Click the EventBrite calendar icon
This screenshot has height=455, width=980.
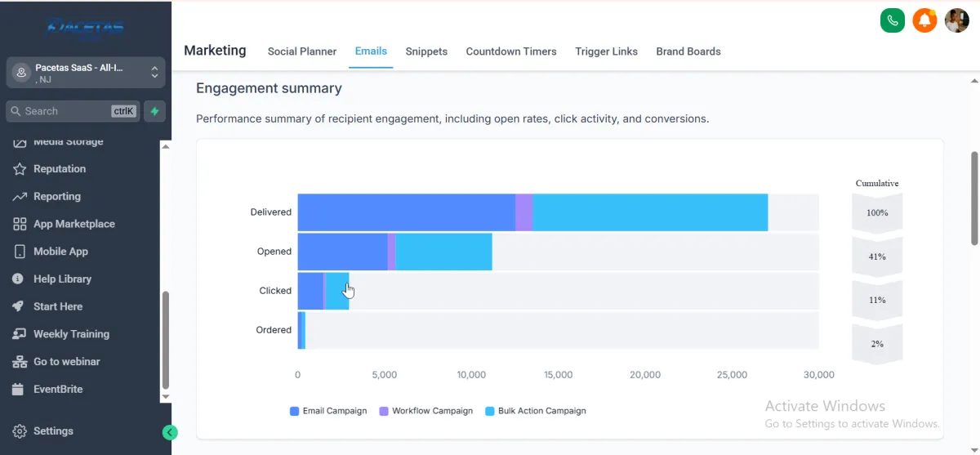(x=18, y=390)
